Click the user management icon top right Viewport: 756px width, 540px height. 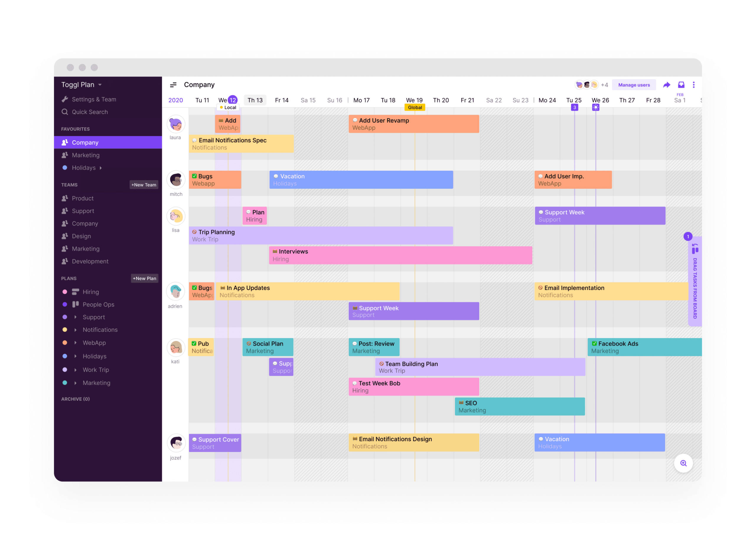[x=633, y=84]
